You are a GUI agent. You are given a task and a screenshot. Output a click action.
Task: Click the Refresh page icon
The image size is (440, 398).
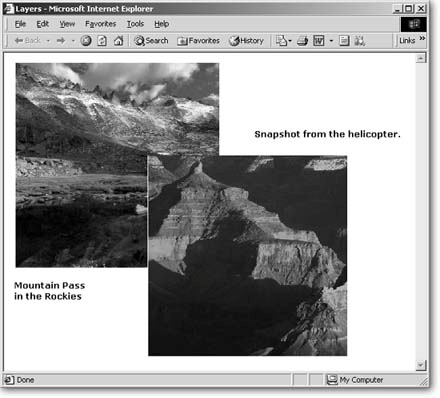pos(102,41)
